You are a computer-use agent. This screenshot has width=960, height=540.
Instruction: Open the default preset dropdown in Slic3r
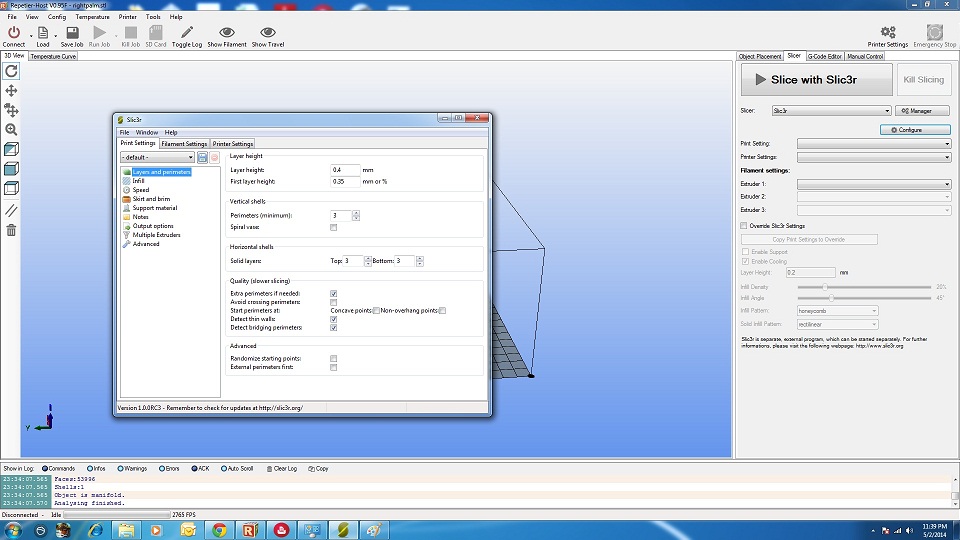click(157, 157)
